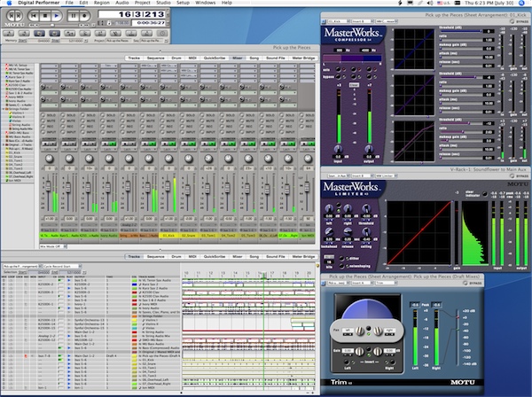The height and width of the screenshot is (397, 532).
Task: Toggle the Left invert button in the Trim plug-in
Action: [348, 362]
